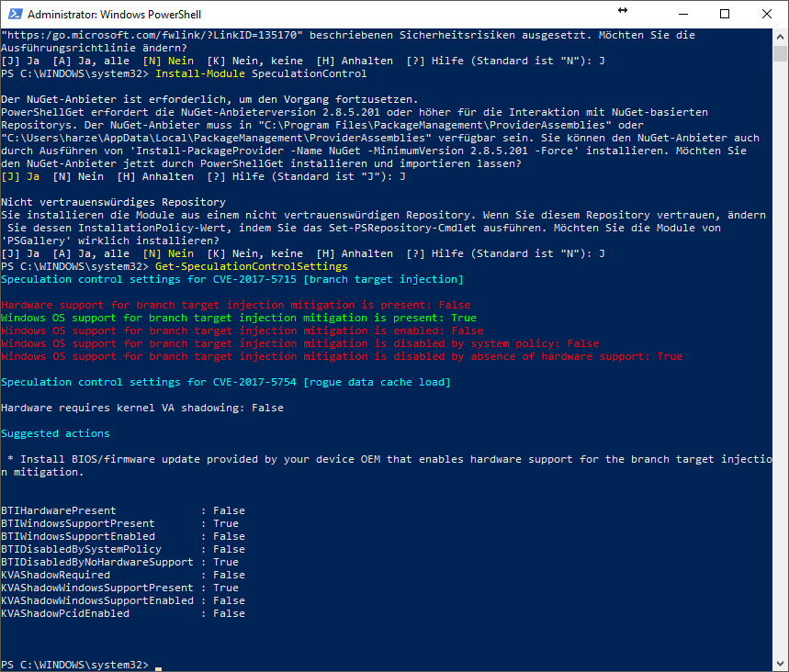Screen dimensions: 789x672
Task: Click the BTIWindowsSupportEnabled row
Action: click(123, 536)
